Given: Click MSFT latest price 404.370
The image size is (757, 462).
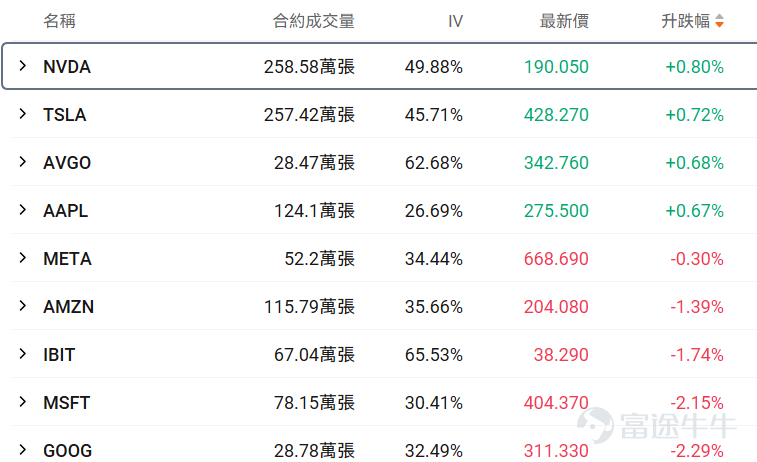Looking at the screenshot, I should point(556,403).
